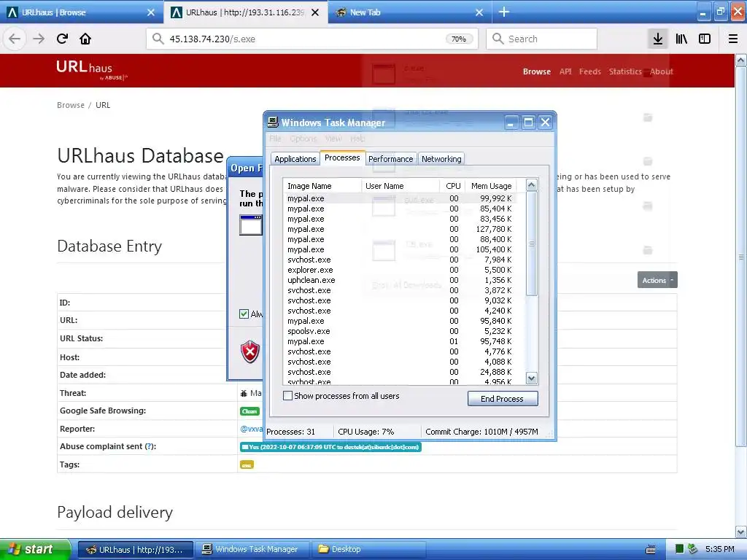
Task: Open the Library icon in toolbar
Action: pyautogui.click(x=681, y=39)
